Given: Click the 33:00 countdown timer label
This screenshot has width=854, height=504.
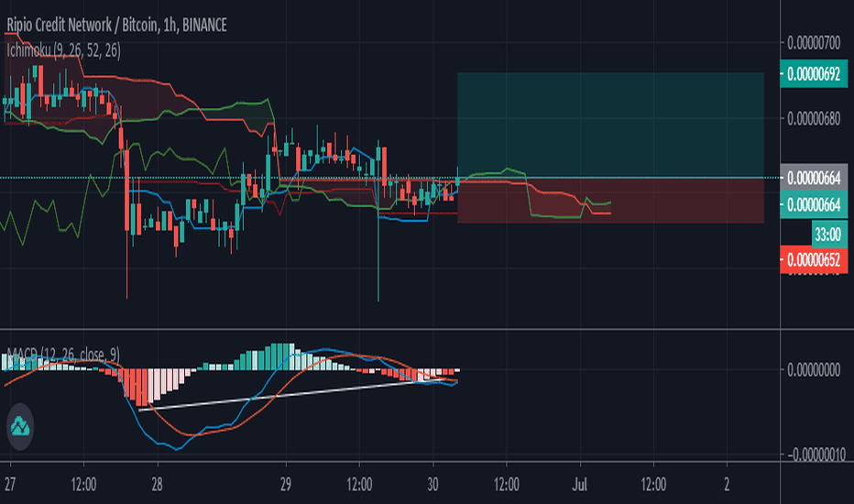Looking at the screenshot, I should click(x=828, y=235).
